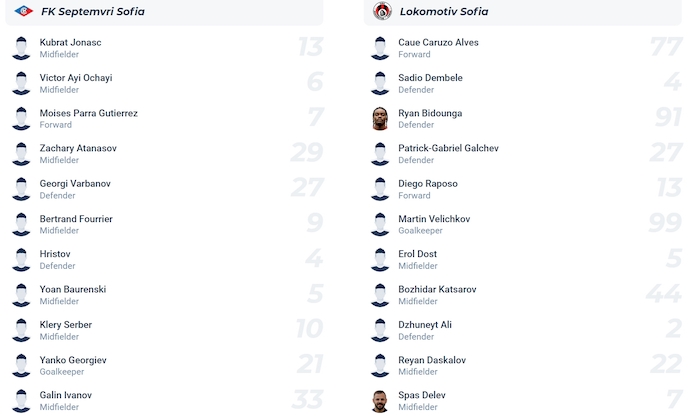Open the FK Septemvri Sofia team page
Screen dimensions: 690x417
93,11
